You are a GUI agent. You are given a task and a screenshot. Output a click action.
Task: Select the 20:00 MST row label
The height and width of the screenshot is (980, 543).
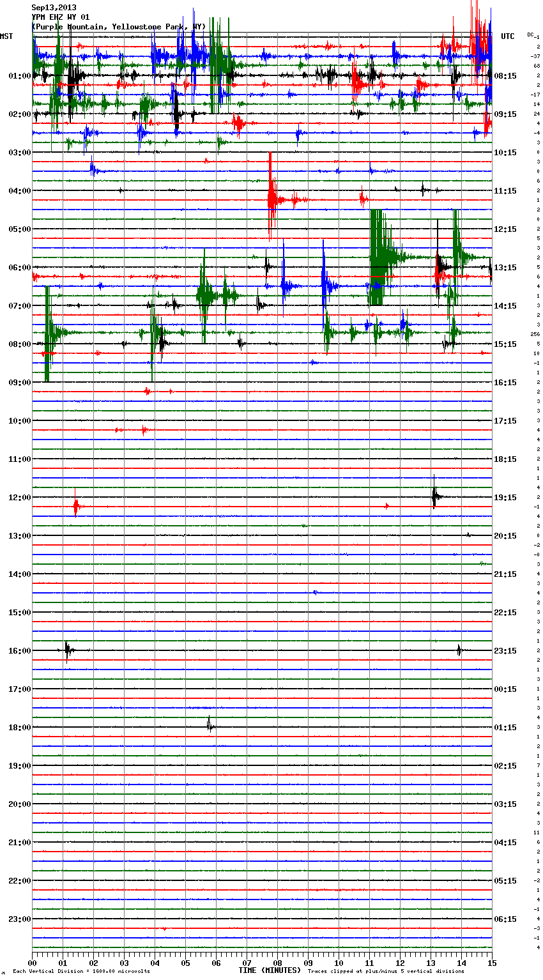click(x=19, y=804)
